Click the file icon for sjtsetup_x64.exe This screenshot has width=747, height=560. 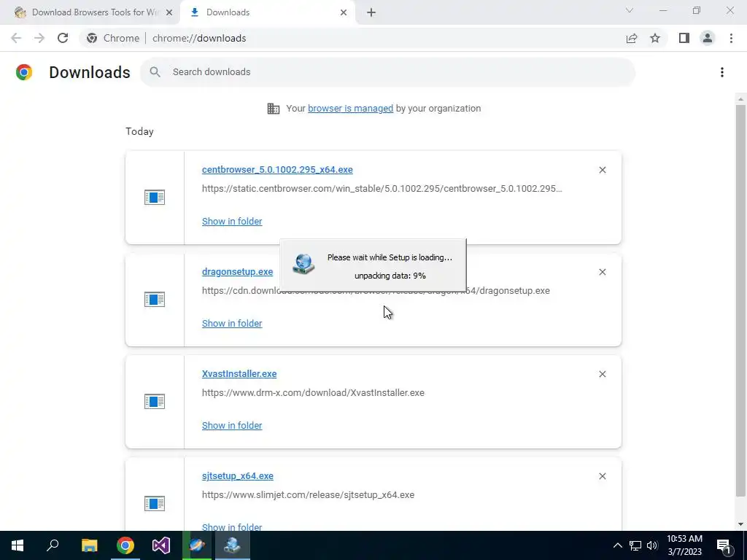[155, 503]
